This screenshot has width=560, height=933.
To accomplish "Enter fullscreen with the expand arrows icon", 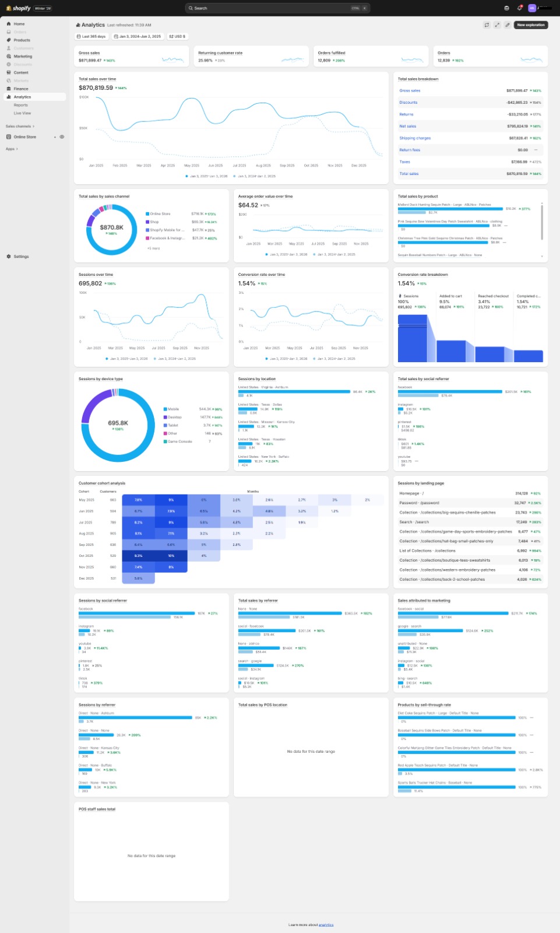I will tap(497, 25).
